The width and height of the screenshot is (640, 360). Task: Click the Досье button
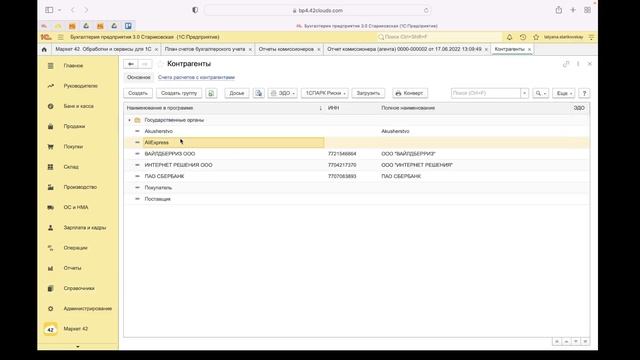pos(237,93)
